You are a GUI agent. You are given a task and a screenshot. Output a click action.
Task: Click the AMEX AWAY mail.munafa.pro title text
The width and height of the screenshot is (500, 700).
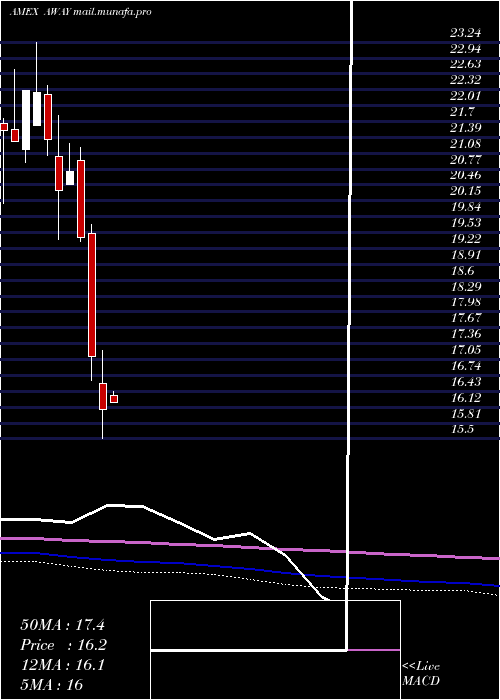click(80, 12)
